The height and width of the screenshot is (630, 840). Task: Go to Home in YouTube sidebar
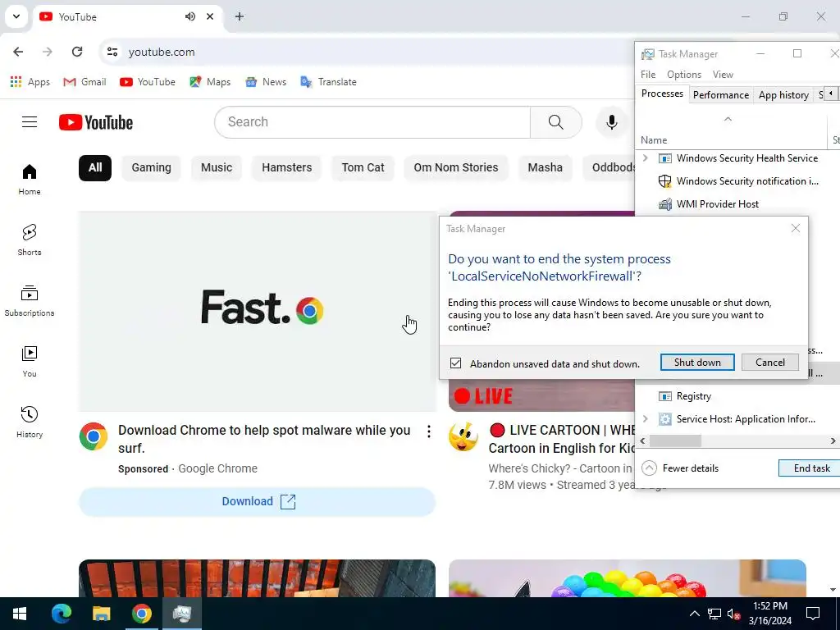(30, 180)
